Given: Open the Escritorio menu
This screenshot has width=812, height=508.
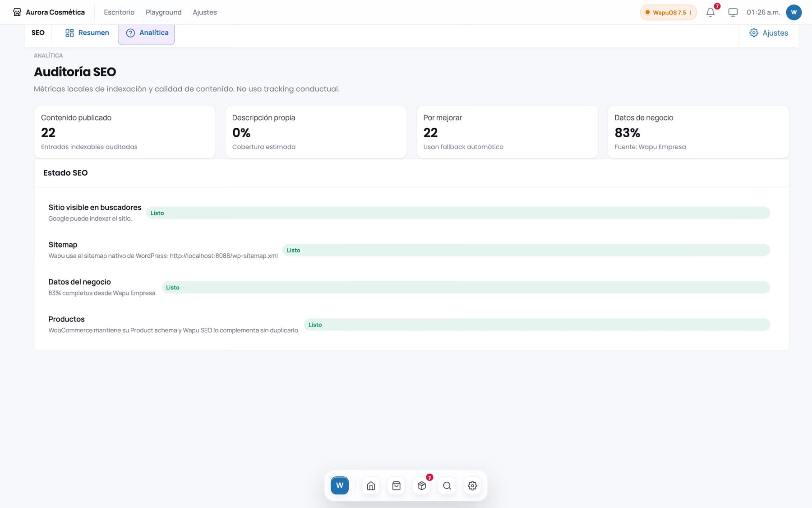Looking at the screenshot, I should 119,12.
